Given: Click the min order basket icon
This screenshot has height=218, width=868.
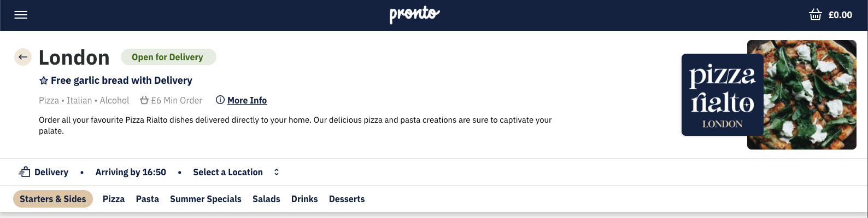Looking at the screenshot, I should coord(144,100).
